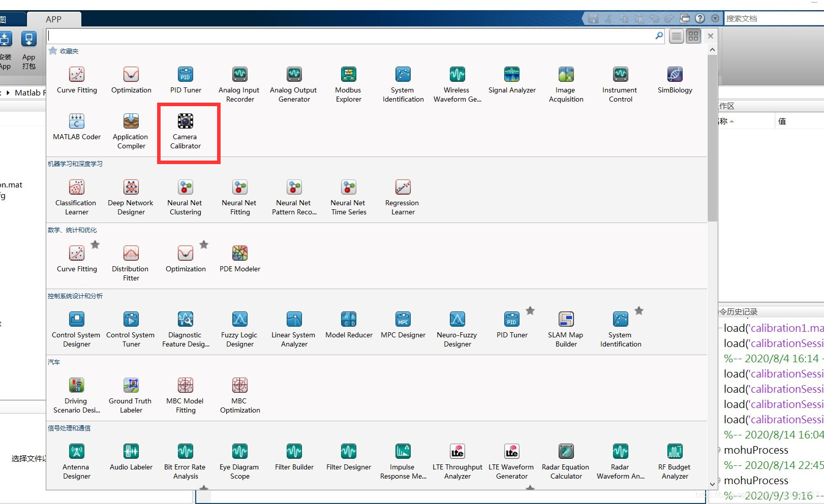Unfavorite Curve Fitting via its star
Viewport: 824px width, 504px height.
[95, 244]
